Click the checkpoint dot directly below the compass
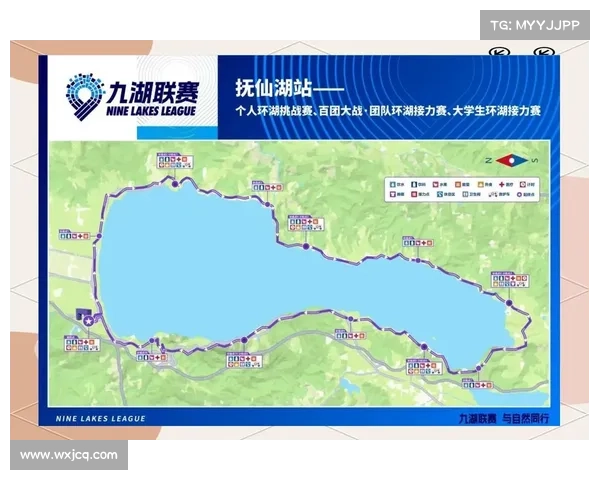The width and height of the screenshot is (600, 480). tap(509, 303)
